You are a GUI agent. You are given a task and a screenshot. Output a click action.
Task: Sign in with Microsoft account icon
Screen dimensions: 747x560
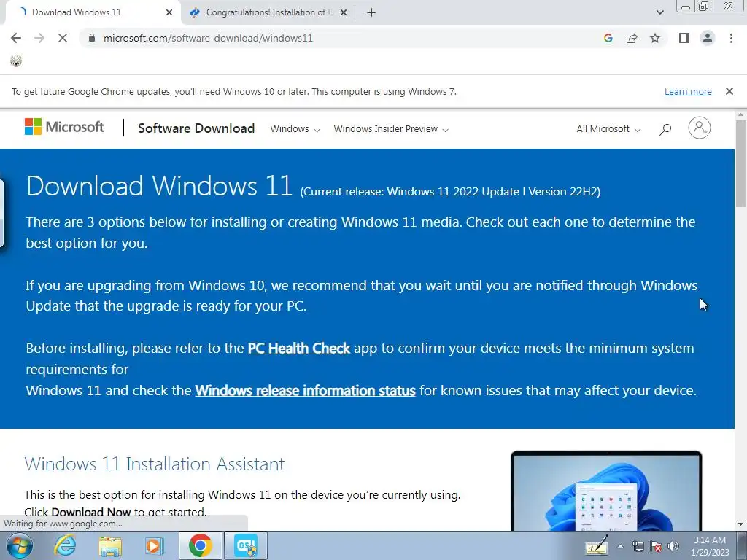[700, 128]
